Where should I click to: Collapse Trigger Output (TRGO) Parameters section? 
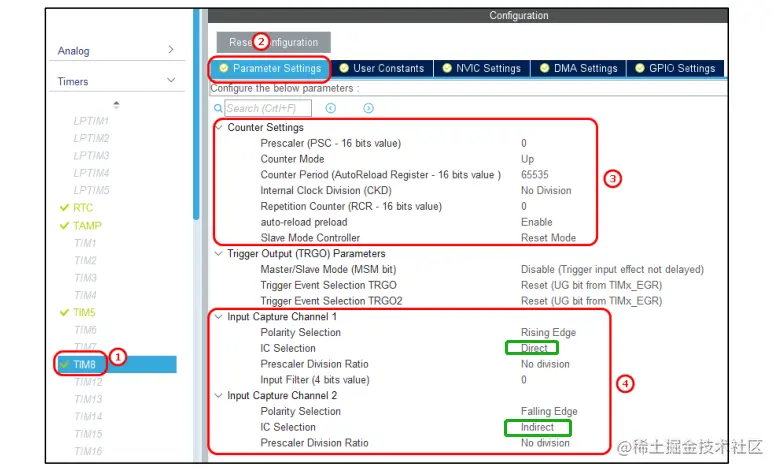pos(218,253)
